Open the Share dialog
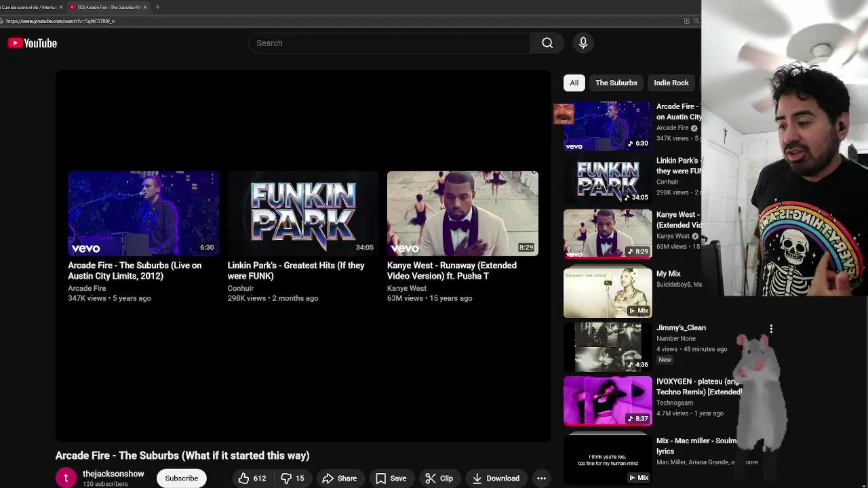This screenshot has width=868, height=488. [340, 479]
